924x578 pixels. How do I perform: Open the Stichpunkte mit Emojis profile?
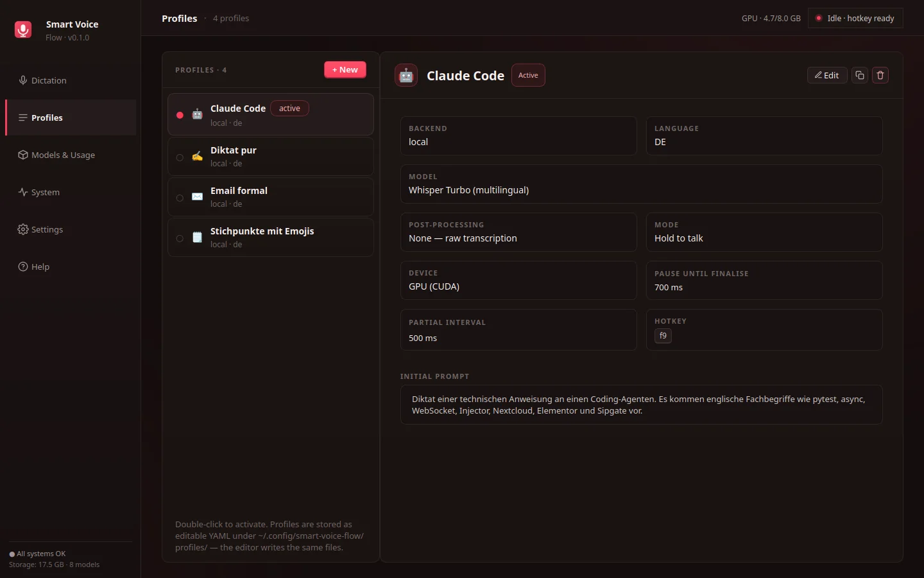271,237
